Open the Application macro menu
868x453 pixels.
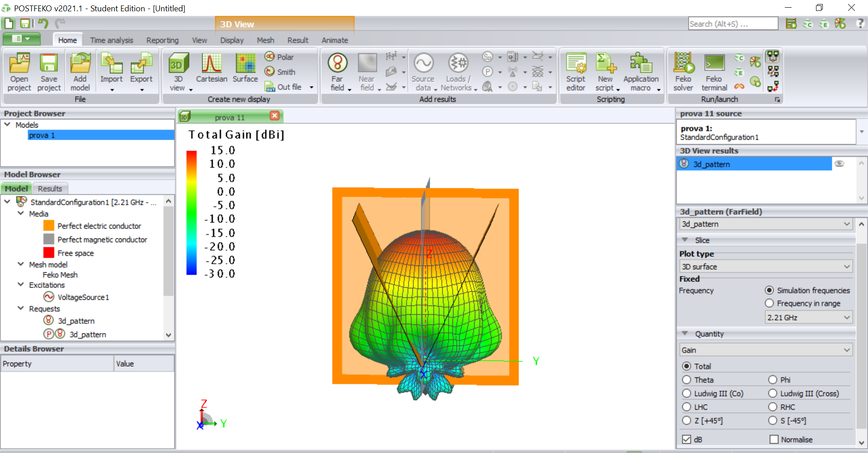coord(641,72)
